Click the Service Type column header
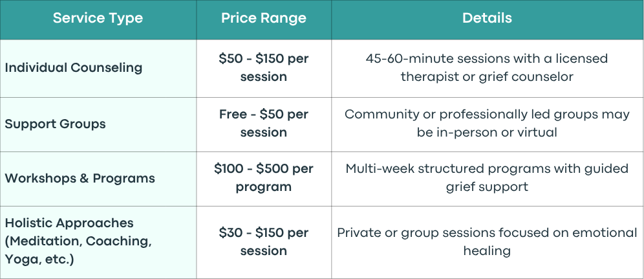This screenshot has width=644, height=279. tap(98, 19)
